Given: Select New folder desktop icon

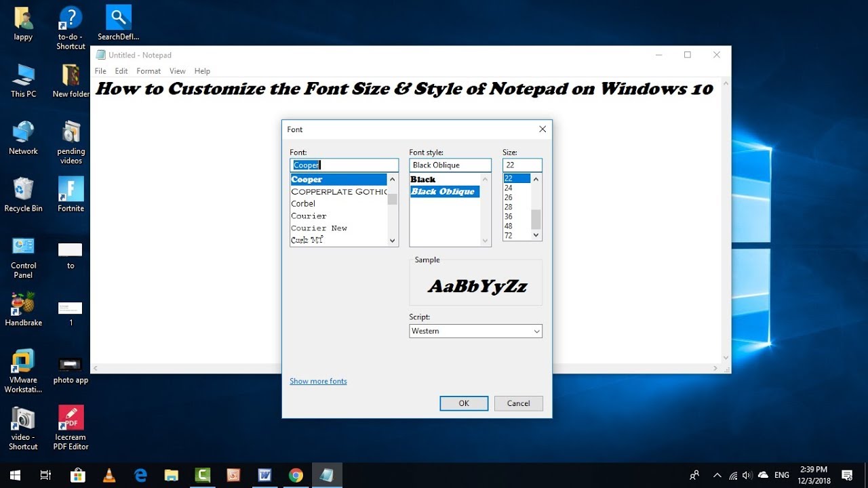Looking at the screenshot, I should point(71,81).
